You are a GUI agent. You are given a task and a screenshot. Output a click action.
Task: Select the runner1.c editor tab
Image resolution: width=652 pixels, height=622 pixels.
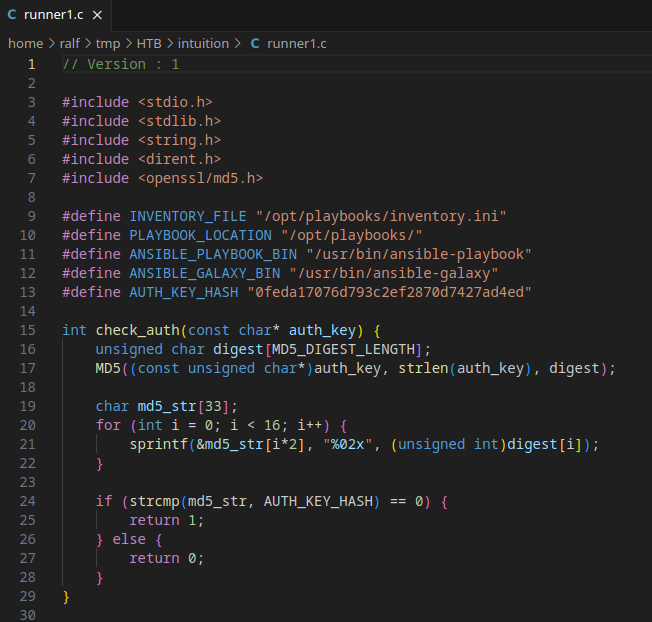tap(55, 15)
